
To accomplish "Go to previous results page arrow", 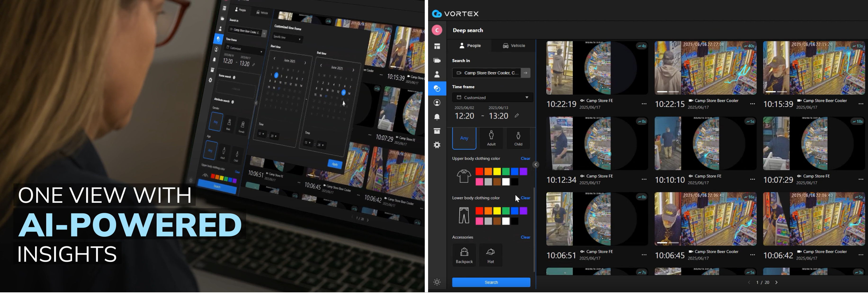I will [749, 283].
